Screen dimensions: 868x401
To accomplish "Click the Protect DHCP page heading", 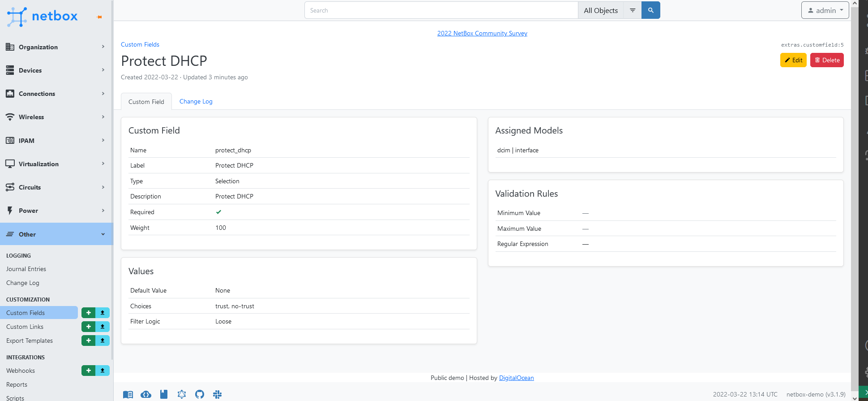I will click(x=164, y=60).
